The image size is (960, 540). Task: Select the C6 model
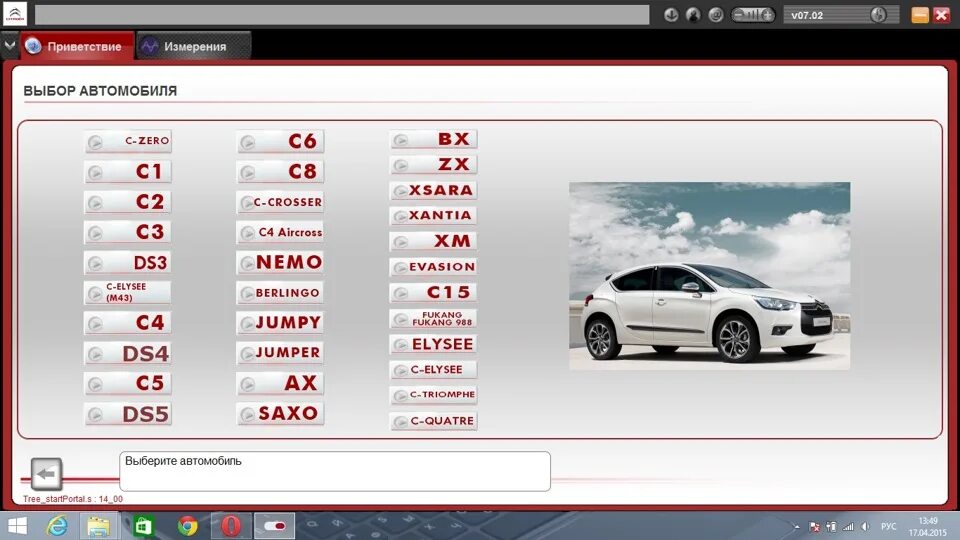pos(280,141)
